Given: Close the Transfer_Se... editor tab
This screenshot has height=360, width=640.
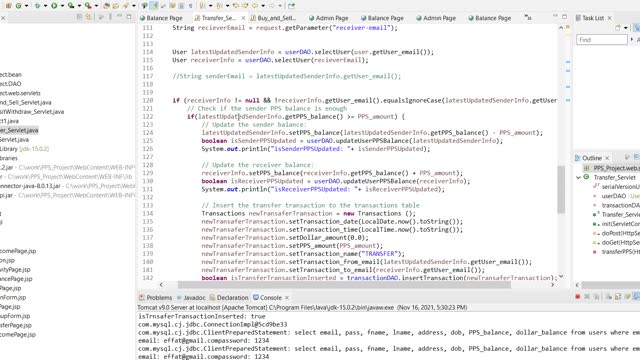Looking at the screenshot, I should pyautogui.click(x=243, y=18).
